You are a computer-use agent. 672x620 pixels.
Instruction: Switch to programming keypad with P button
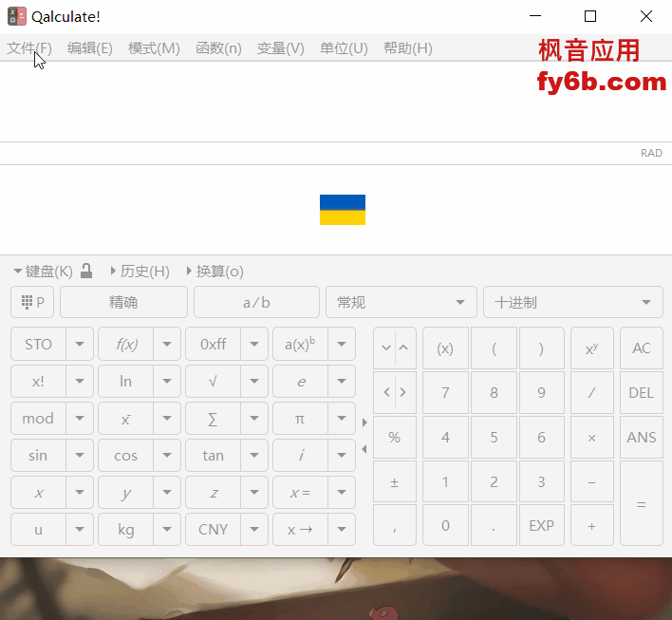click(x=32, y=302)
